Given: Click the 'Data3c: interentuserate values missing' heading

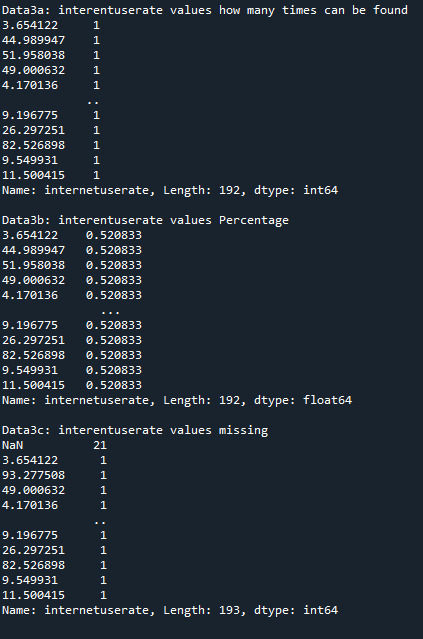Looking at the screenshot, I should coord(135,430).
